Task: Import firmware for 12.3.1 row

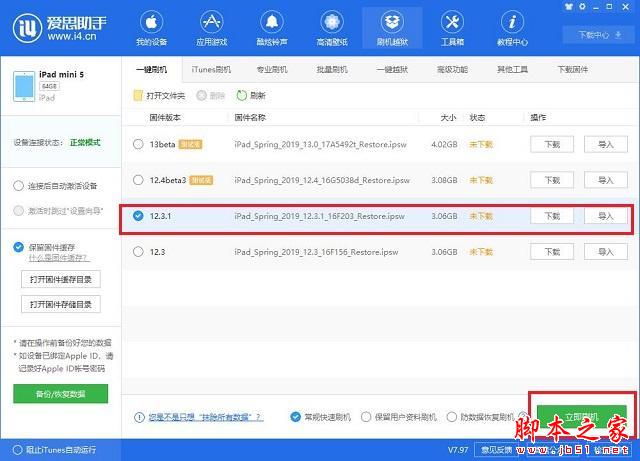Action: click(606, 216)
